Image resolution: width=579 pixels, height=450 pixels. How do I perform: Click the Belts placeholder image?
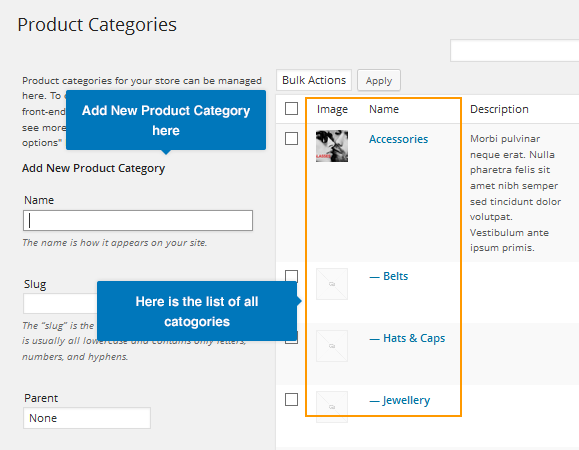point(332,284)
